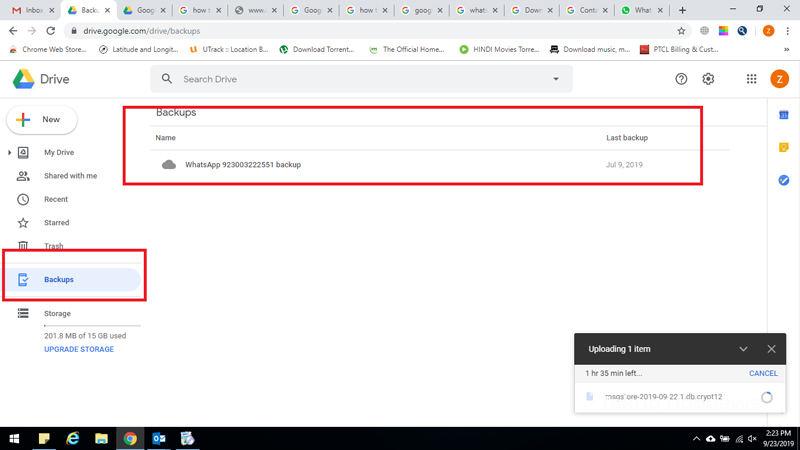Image resolution: width=800 pixels, height=450 pixels.
Task: Open the UTrack Location bookmark
Action: [x=229, y=49]
